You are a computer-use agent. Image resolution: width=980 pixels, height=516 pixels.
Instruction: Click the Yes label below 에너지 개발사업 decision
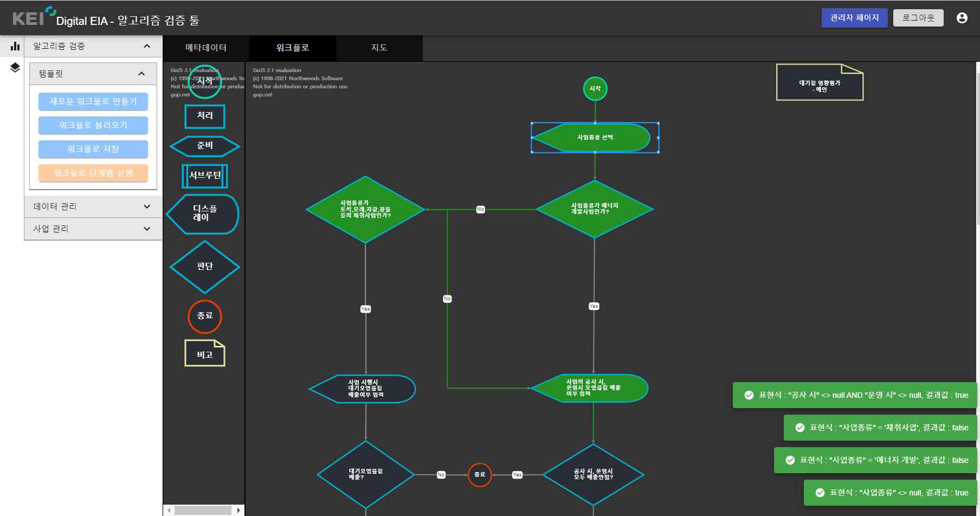click(x=594, y=306)
